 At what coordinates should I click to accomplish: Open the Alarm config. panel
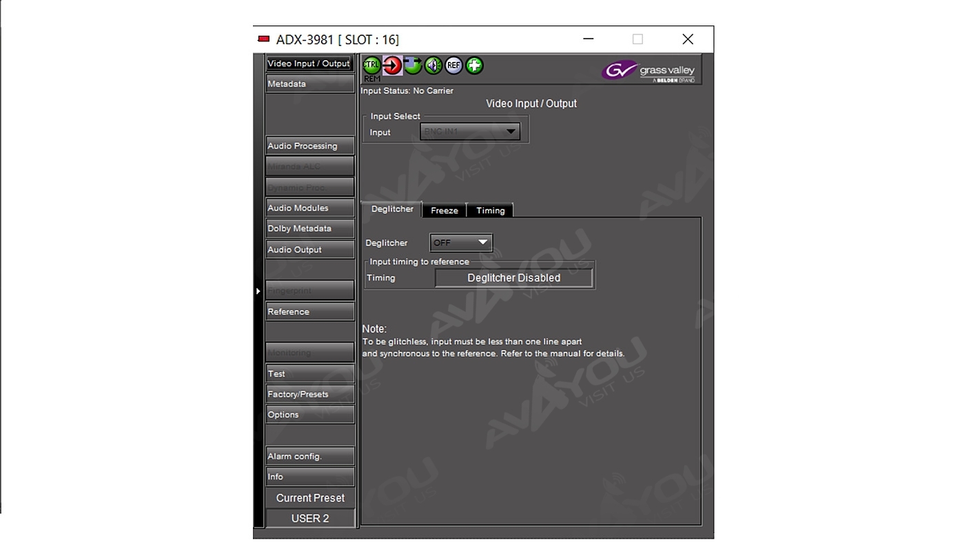click(x=310, y=457)
